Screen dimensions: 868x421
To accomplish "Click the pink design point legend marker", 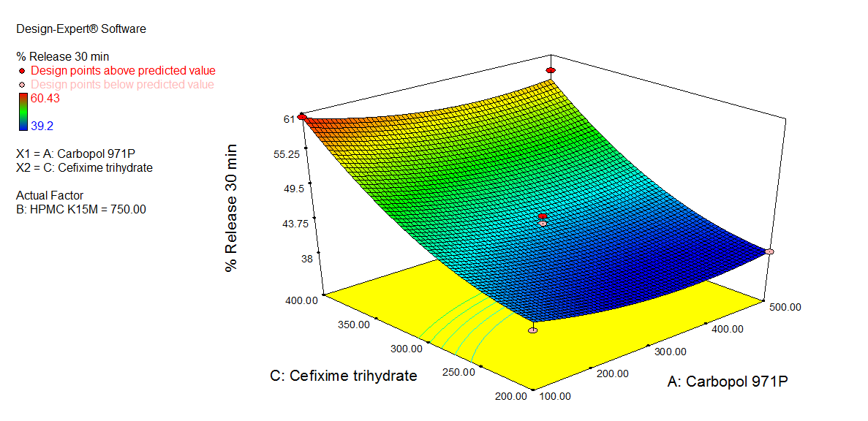I will 23,85.
